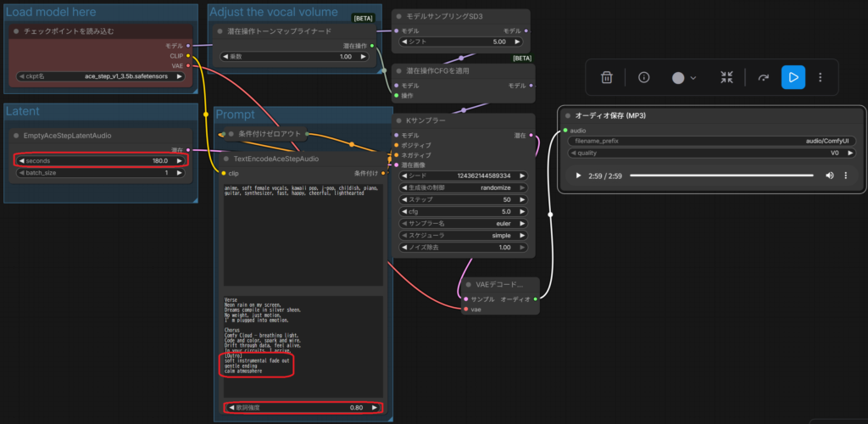Viewport: 868px width, 424px height.
Task: Click the bypass curved-arrow icon in toolbar
Action: 763,77
